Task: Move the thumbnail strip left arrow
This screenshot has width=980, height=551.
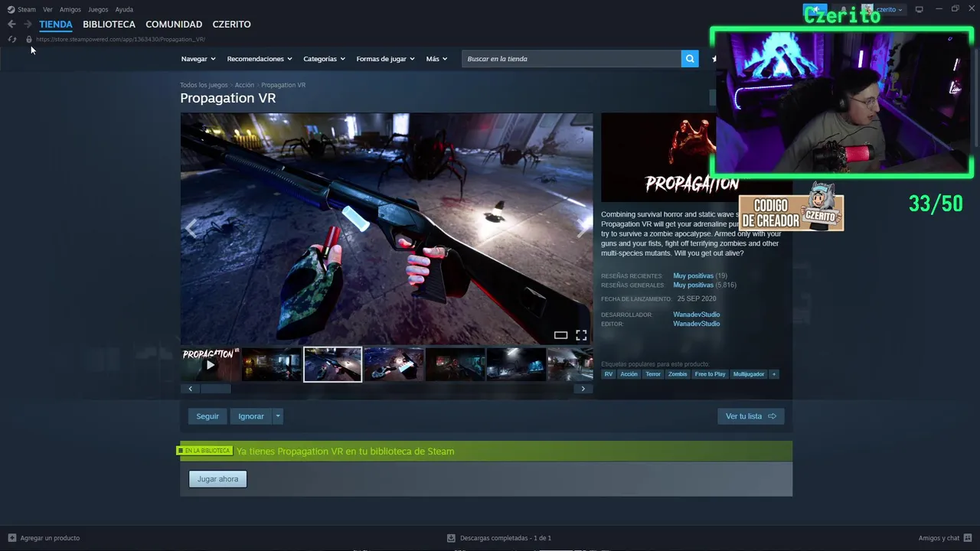Action: pyautogui.click(x=191, y=389)
